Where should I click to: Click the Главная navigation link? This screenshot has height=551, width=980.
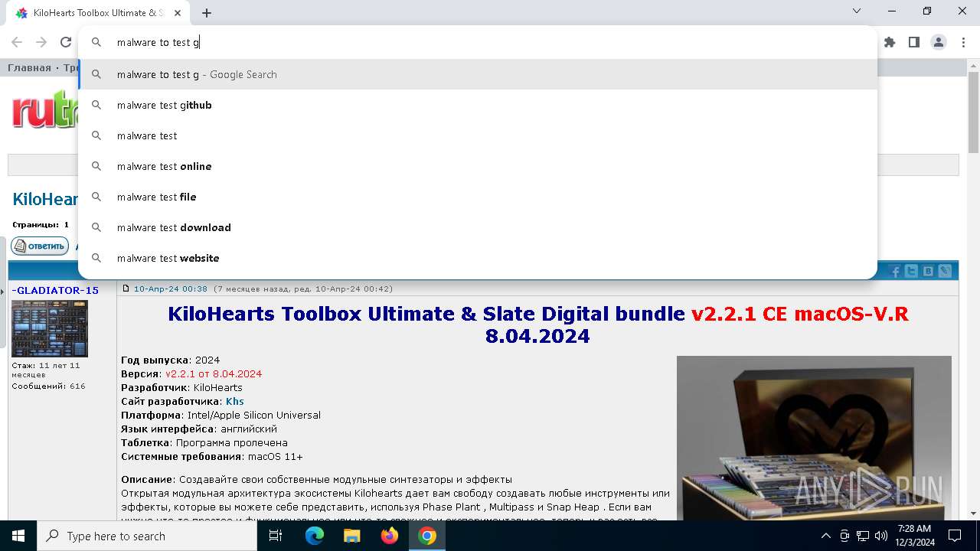[x=29, y=67]
